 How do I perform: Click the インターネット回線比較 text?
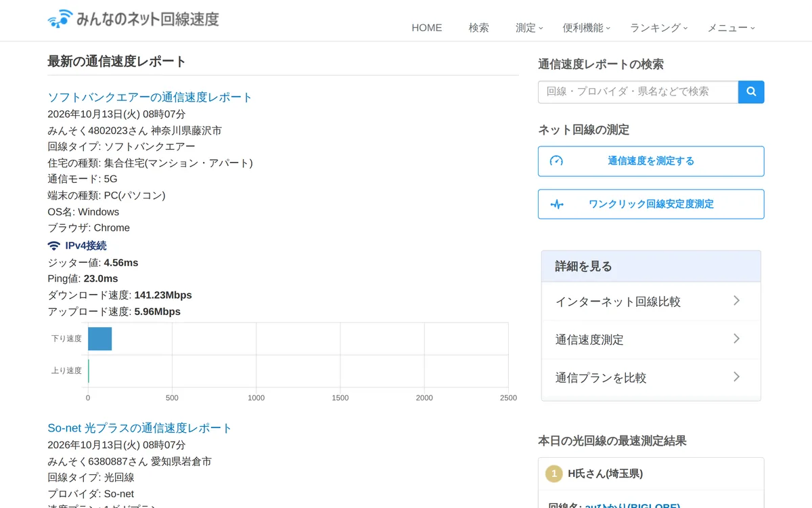[618, 301]
